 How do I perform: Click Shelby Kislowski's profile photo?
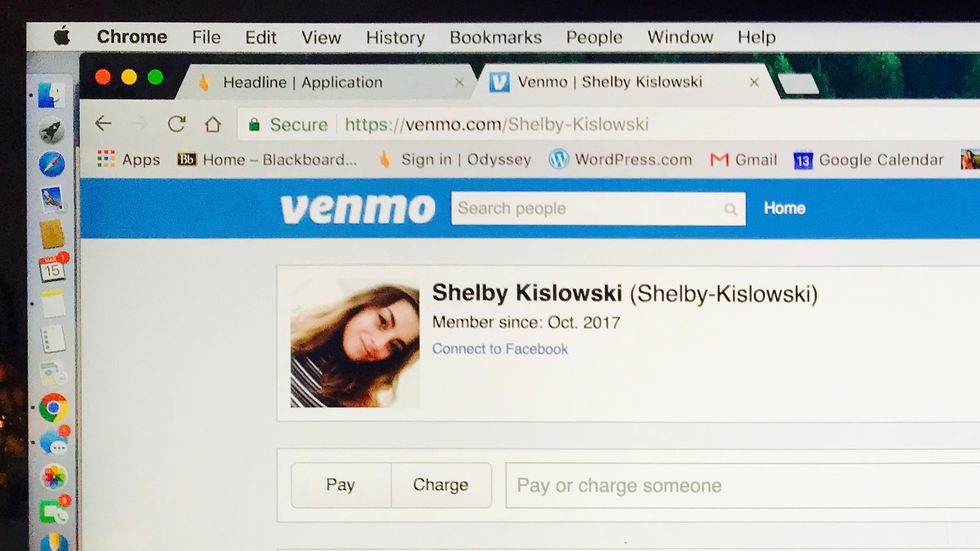(355, 343)
